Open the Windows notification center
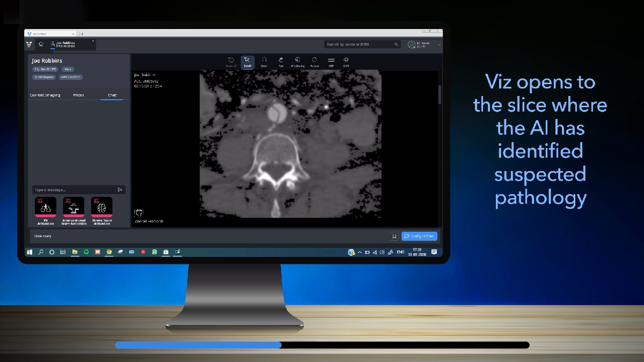Screen dimensions: 644x362 coord(434,252)
